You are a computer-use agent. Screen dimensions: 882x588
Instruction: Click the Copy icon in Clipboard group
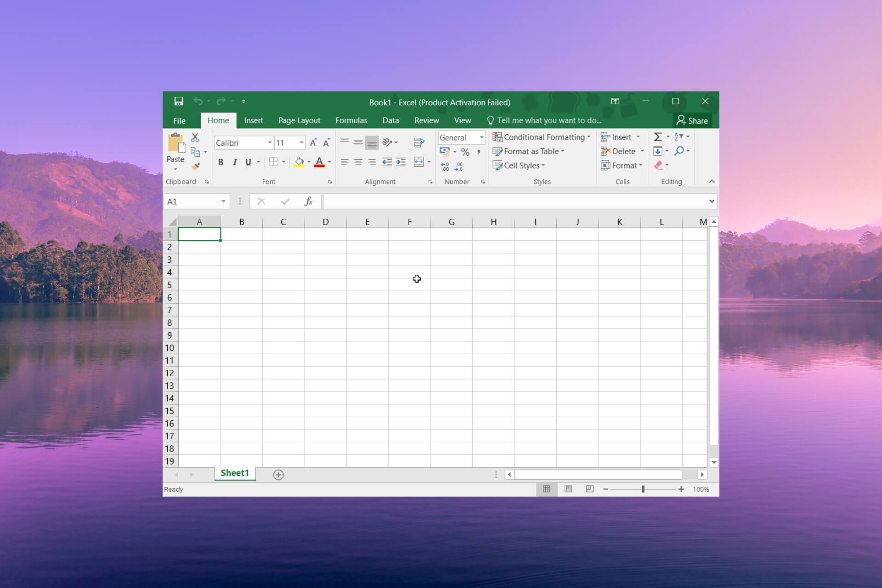click(x=195, y=152)
